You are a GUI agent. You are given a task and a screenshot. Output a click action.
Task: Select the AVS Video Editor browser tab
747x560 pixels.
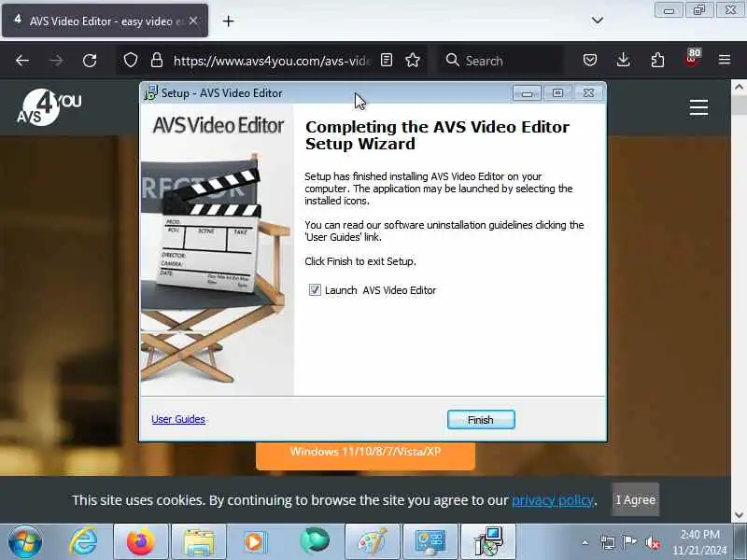(x=105, y=21)
